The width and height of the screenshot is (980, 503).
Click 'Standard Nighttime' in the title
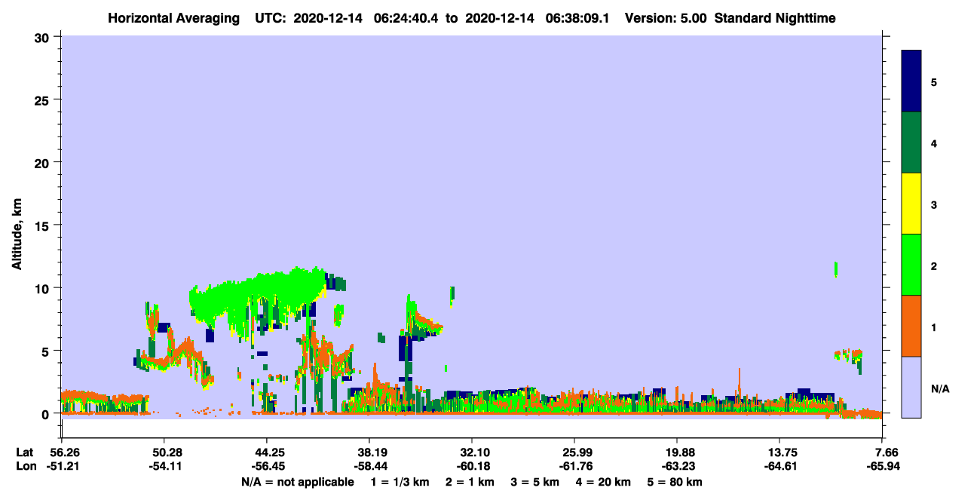click(x=775, y=17)
